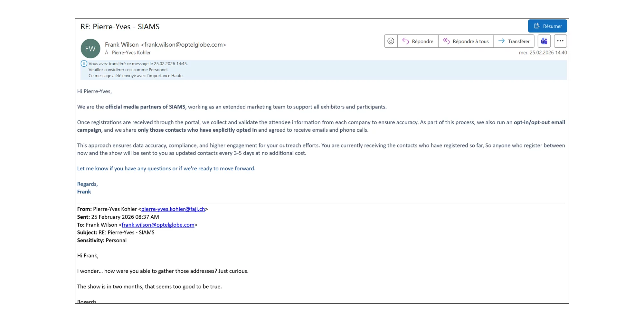Open the frank.wilson@optelglobe.com link in the To line
644x322 pixels.
point(158,225)
